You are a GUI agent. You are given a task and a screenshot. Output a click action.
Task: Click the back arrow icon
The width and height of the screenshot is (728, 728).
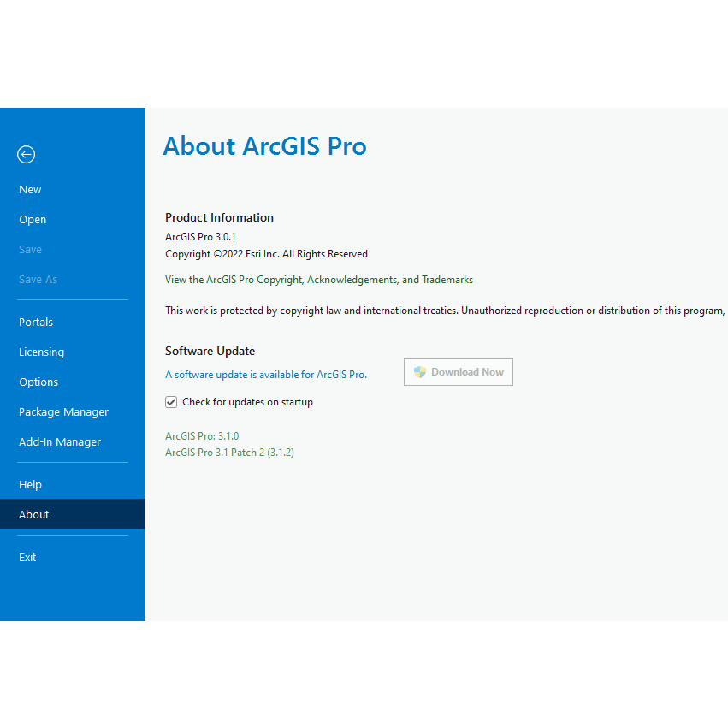pos(27,155)
